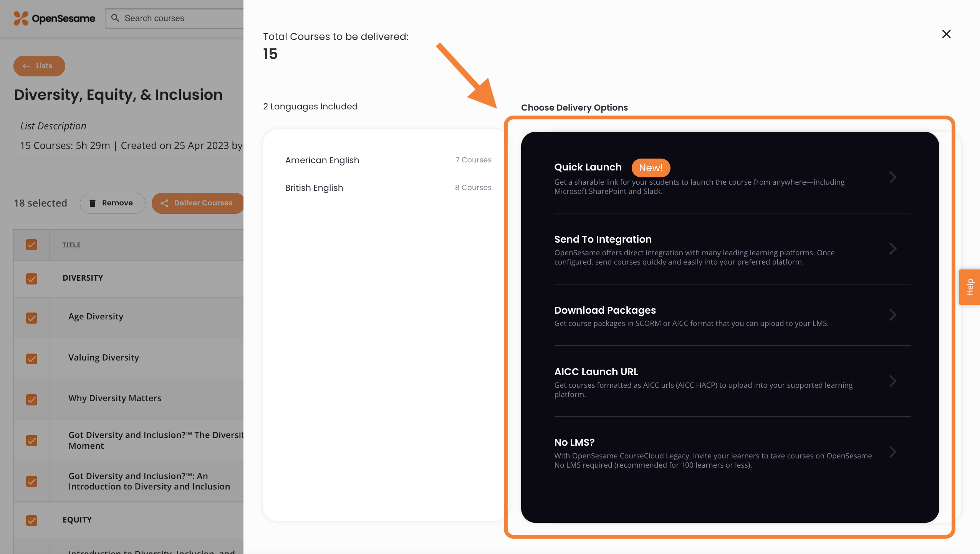Image resolution: width=980 pixels, height=554 pixels.
Task: Click the American English language row
Action: pyautogui.click(x=388, y=160)
